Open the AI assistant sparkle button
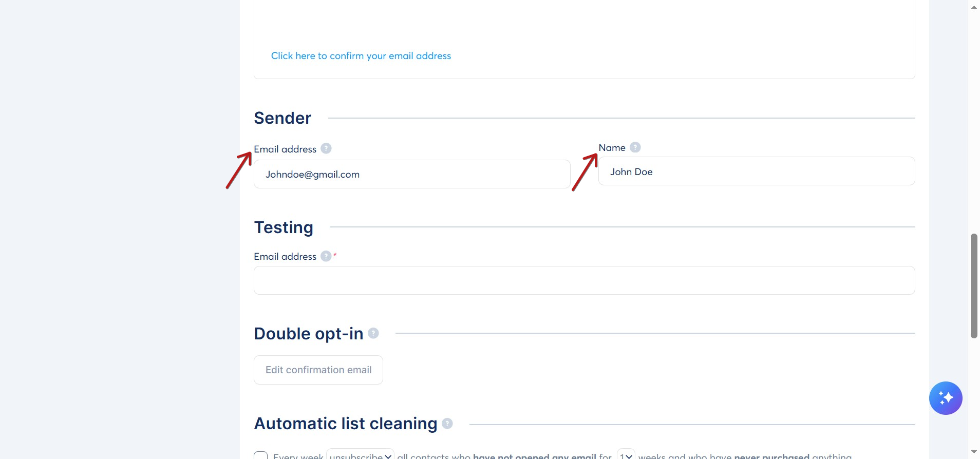 [946, 398]
